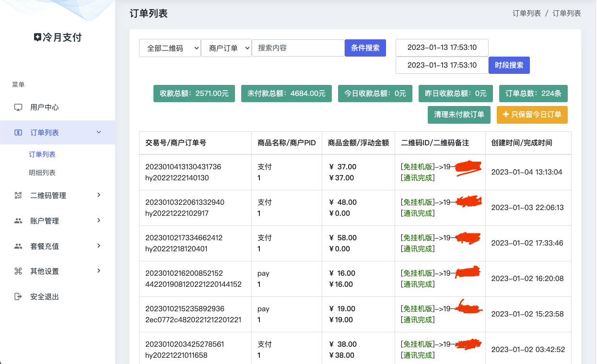Screen dimensions: 597x364
Task: Expand the 其他设置 submenu chevron
Action: coord(99,271)
